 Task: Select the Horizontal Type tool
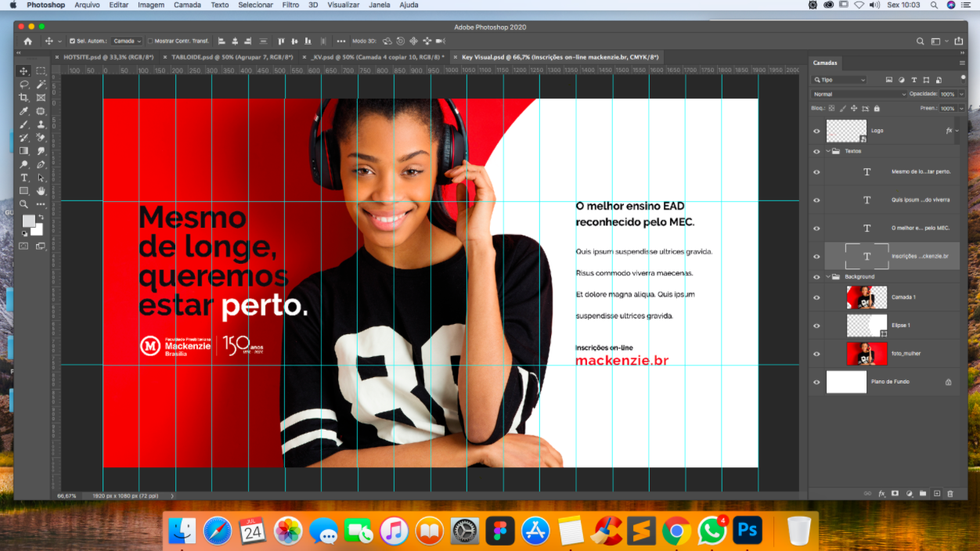(x=23, y=178)
